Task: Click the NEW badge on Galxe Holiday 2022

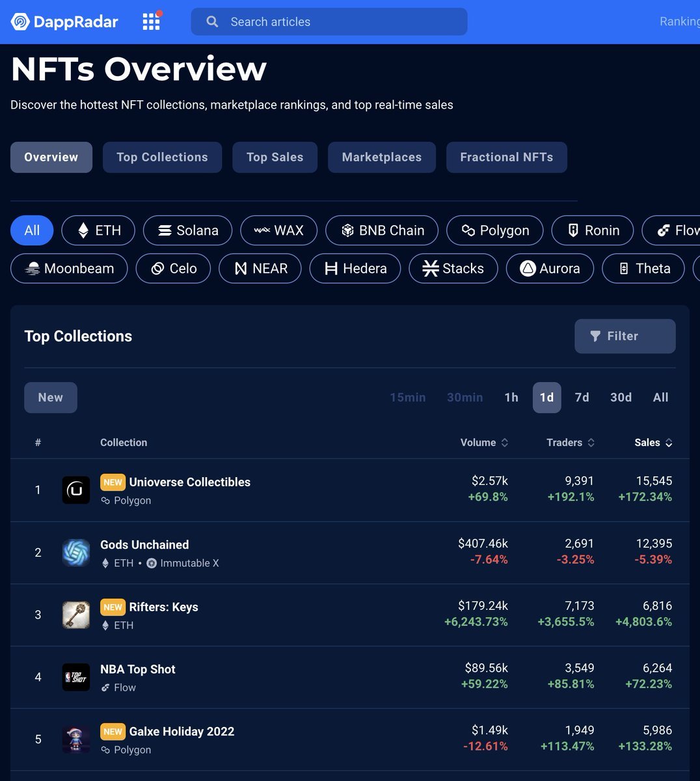Action: pyautogui.click(x=113, y=732)
